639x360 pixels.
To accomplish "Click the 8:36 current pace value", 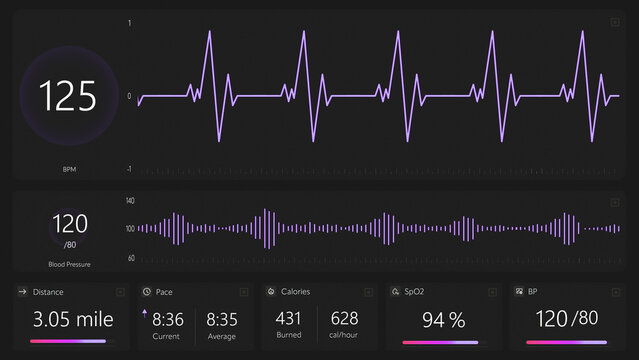I will click(x=168, y=320).
